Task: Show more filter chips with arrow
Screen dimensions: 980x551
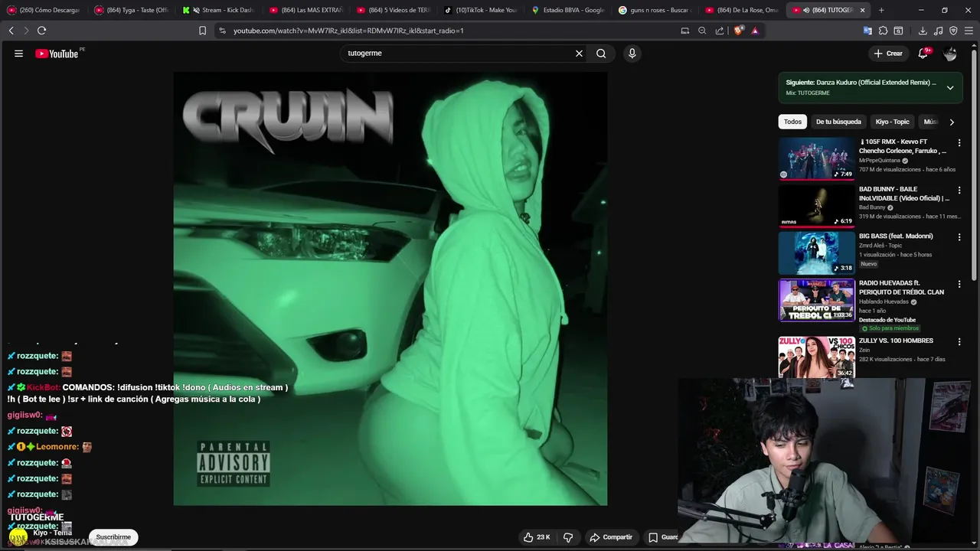Action: tap(952, 122)
